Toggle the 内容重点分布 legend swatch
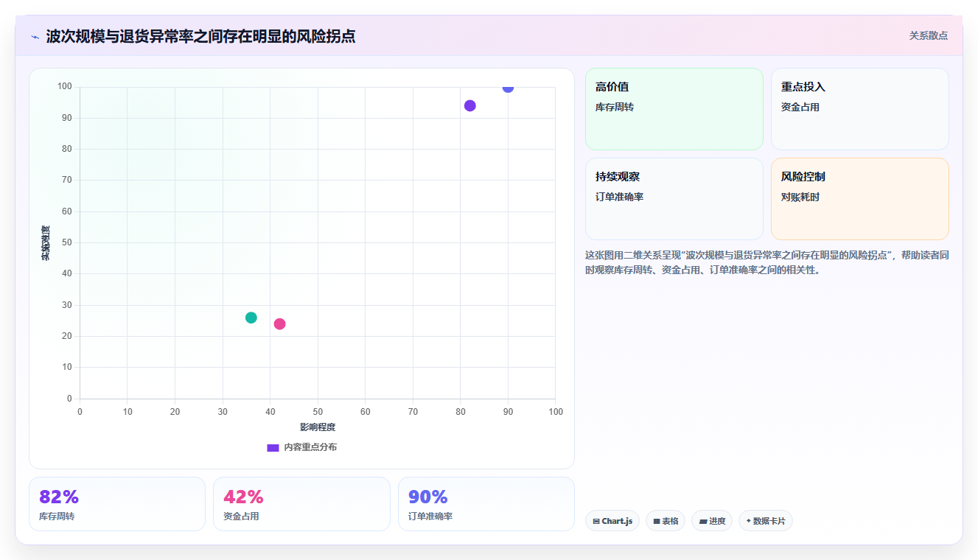The height and width of the screenshot is (560, 978). tap(273, 447)
